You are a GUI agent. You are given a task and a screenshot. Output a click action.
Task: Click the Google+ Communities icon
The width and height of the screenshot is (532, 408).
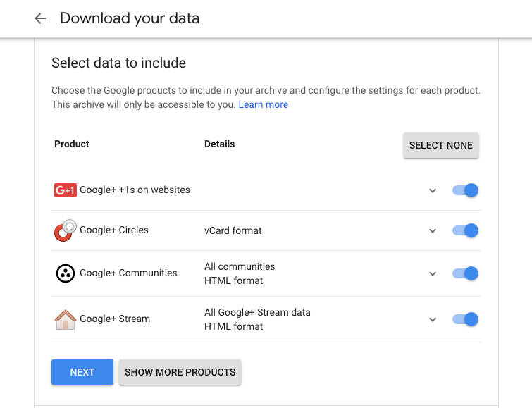[x=65, y=273]
